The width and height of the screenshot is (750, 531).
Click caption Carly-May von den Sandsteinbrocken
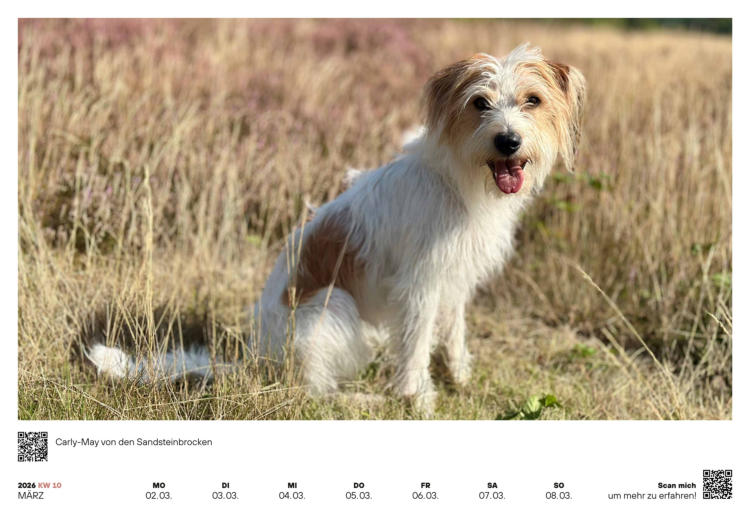134,442
